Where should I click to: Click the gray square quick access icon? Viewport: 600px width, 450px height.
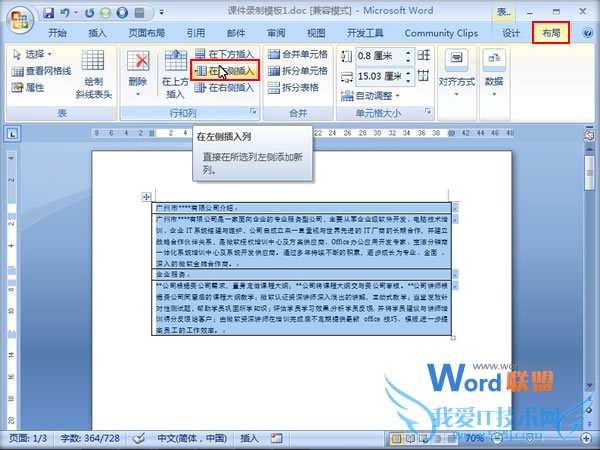pos(139,13)
